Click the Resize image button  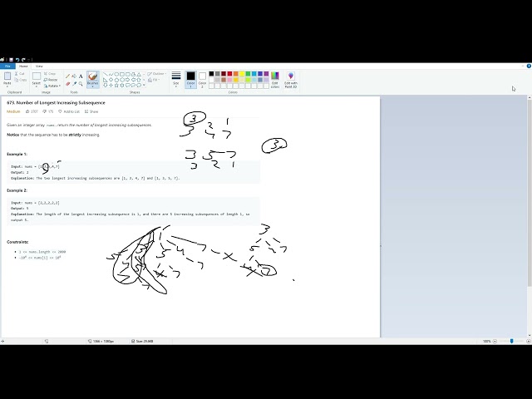pyautogui.click(x=51, y=80)
